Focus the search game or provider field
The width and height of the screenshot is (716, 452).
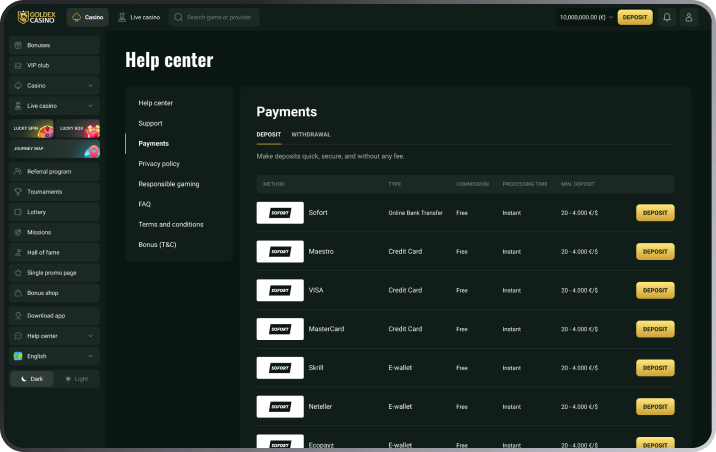(214, 17)
